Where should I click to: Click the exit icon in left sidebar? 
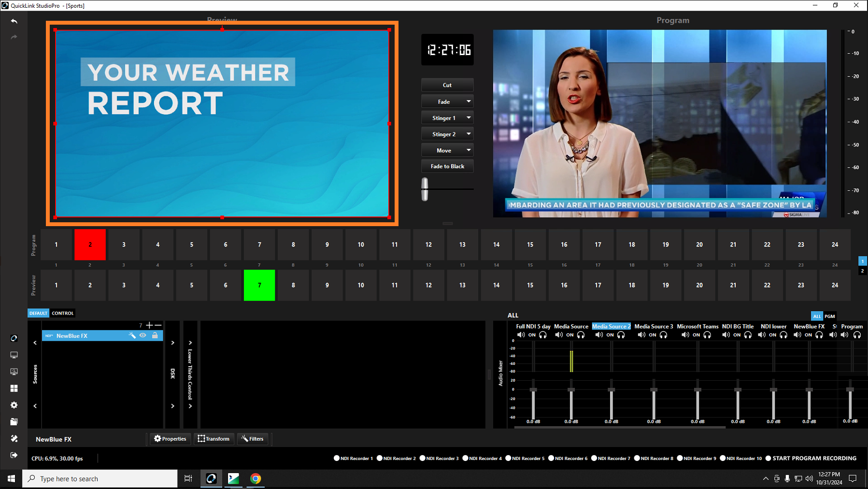click(x=14, y=455)
